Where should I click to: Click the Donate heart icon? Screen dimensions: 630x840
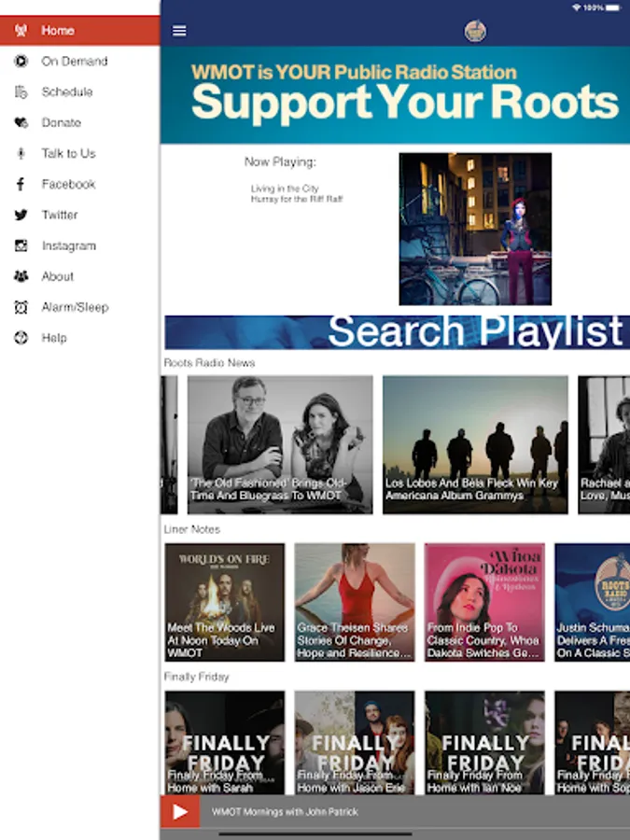tap(21, 122)
